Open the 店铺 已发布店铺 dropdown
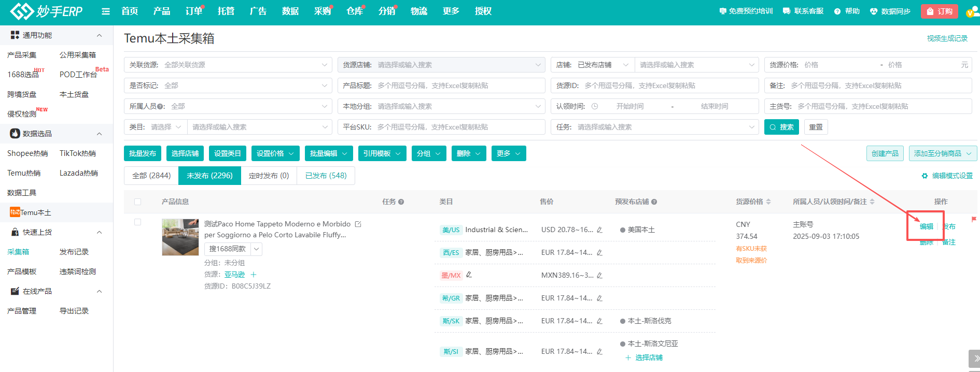 tap(593, 65)
